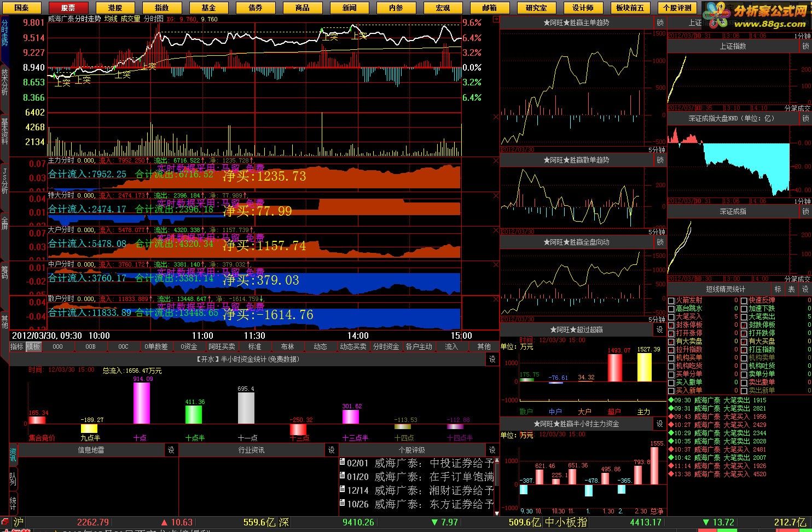Viewport: 812px width, 532px height.
Task: Click 锁 on the 胜赢全盘动向 panel
Action: click(x=660, y=242)
